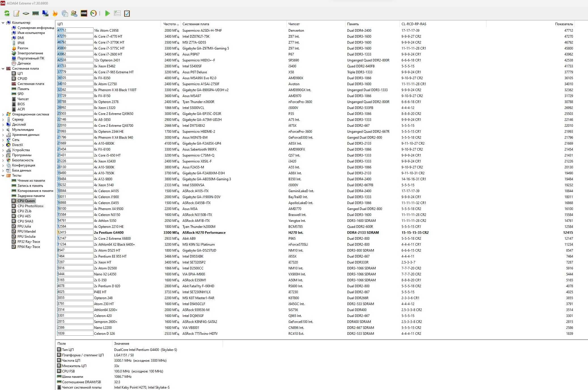Launch the memory benchmark RAM-stick icon
Viewport: 588px width, 390px height.
click(35, 13)
